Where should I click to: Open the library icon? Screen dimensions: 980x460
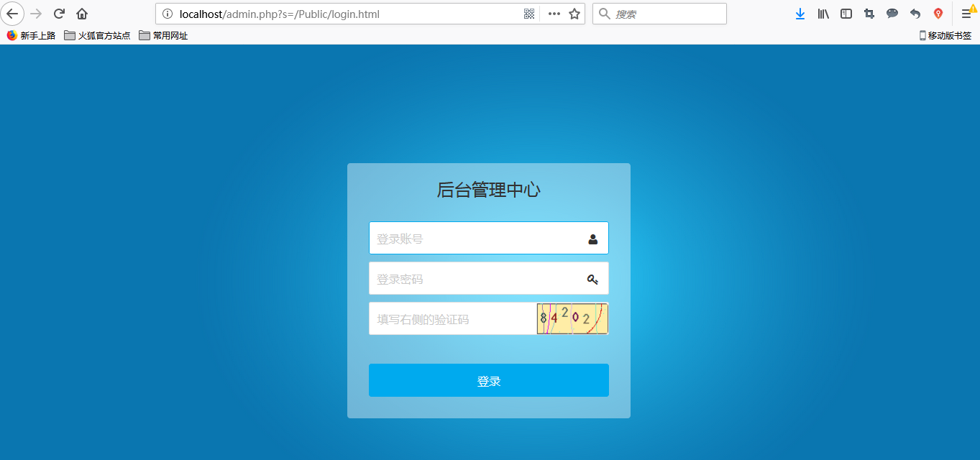point(823,14)
